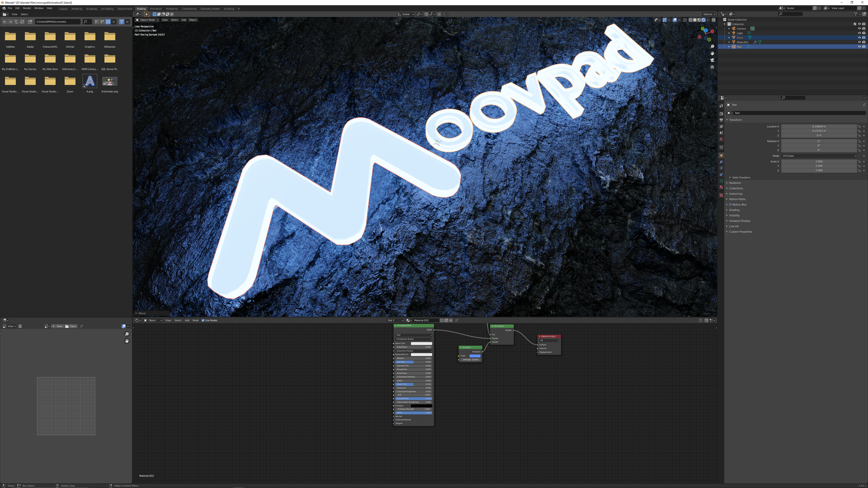Viewport: 868px width, 488px height.
Task: Open the Material properties tab
Action: [x=721, y=188]
